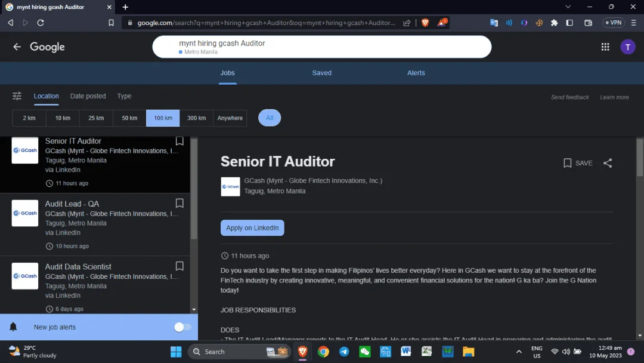This screenshot has width=644, height=363.
Task: Open the Brave Rewards triangle icon
Action: (441, 22)
